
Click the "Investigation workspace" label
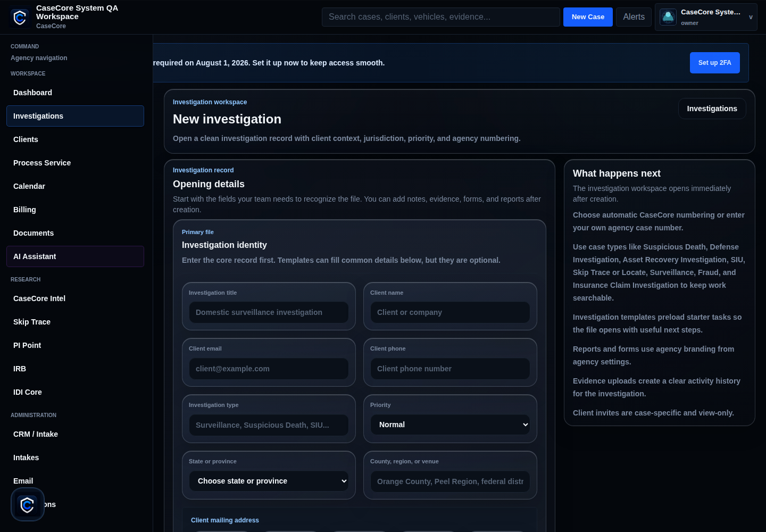210,102
